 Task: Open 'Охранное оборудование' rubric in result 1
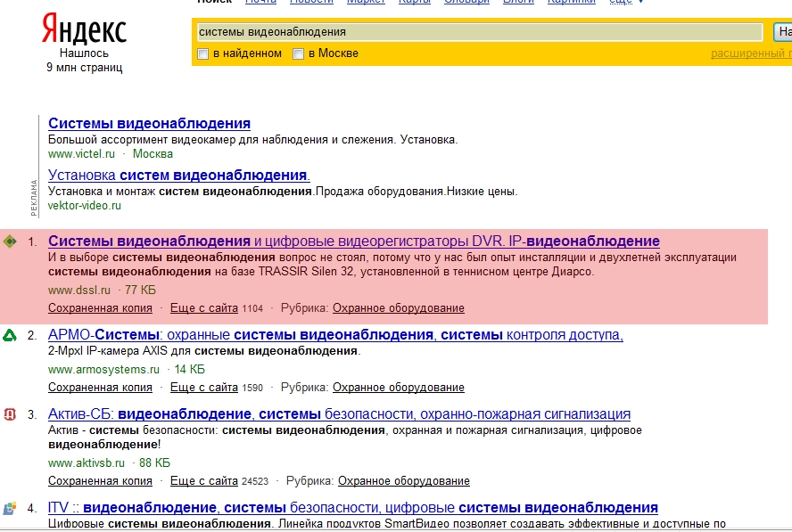pos(399,308)
